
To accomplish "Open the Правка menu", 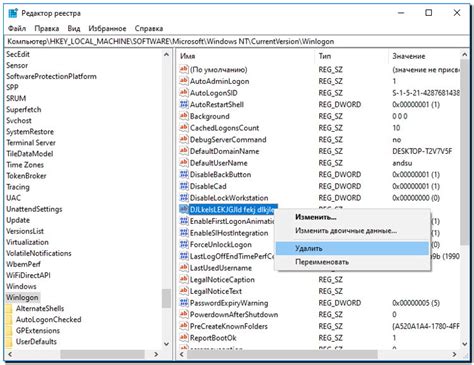I will (x=47, y=28).
